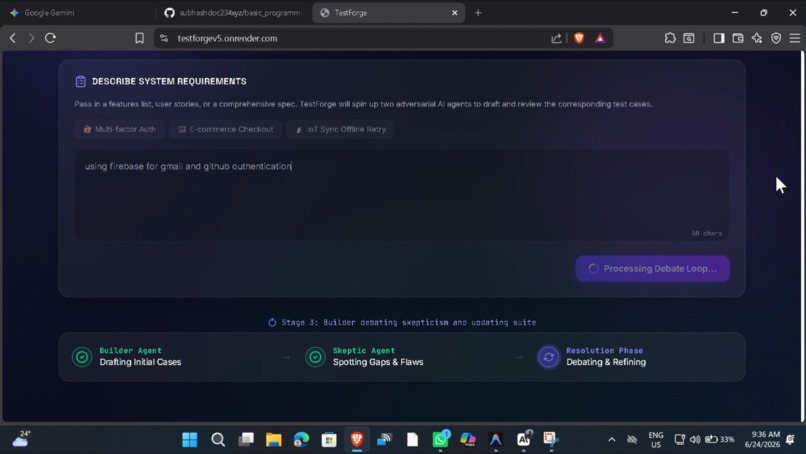Viewport: 806px width, 454px height.
Task: Choose the IoT Sync Offline Retry chip
Action: 340,129
